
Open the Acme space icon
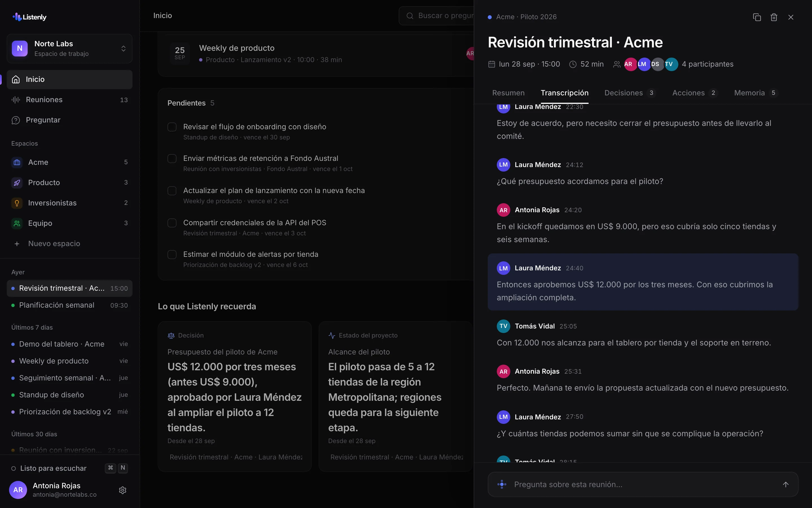(x=17, y=162)
